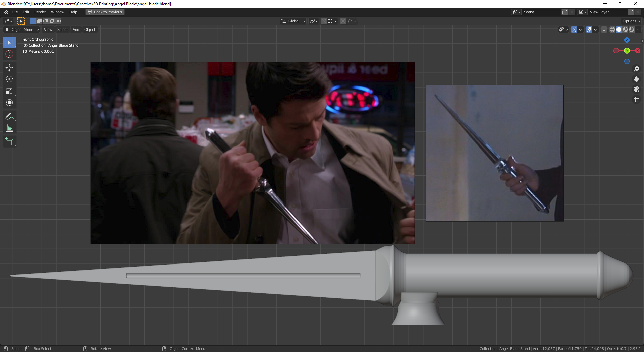Screen dimensions: 644x352
Task: Open the Render menu
Action: click(40, 12)
